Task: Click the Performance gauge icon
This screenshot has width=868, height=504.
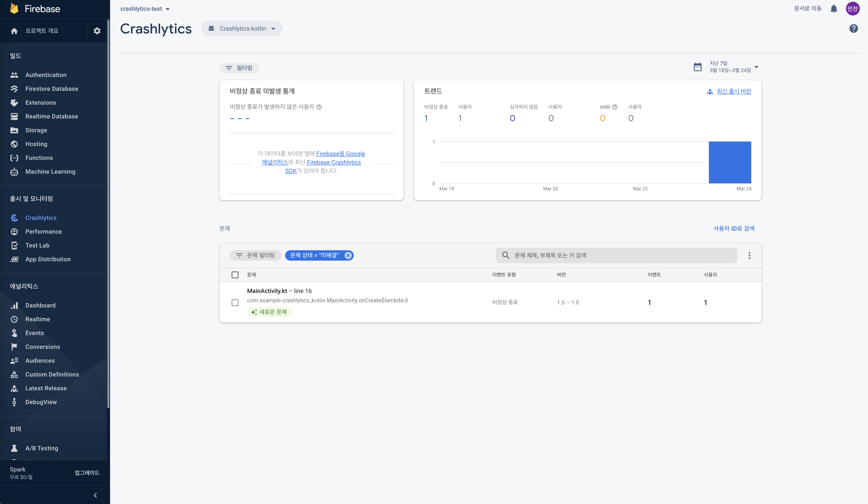Action: (14, 231)
